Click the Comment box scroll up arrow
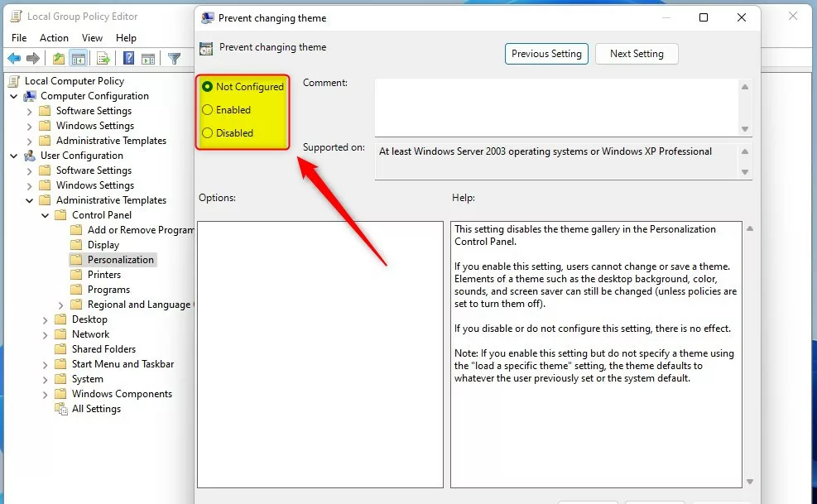Image resolution: width=817 pixels, height=504 pixels. 745,87
